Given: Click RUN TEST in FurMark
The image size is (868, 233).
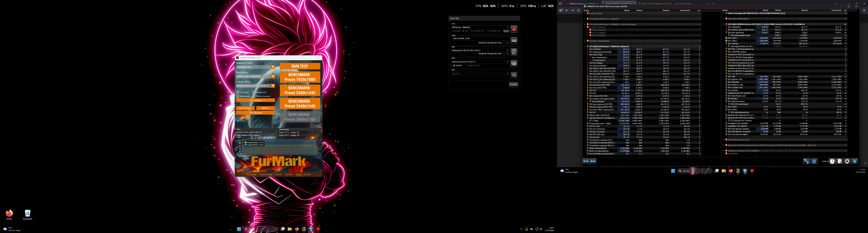Looking at the screenshot, I should pyautogui.click(x=300, y=66).
